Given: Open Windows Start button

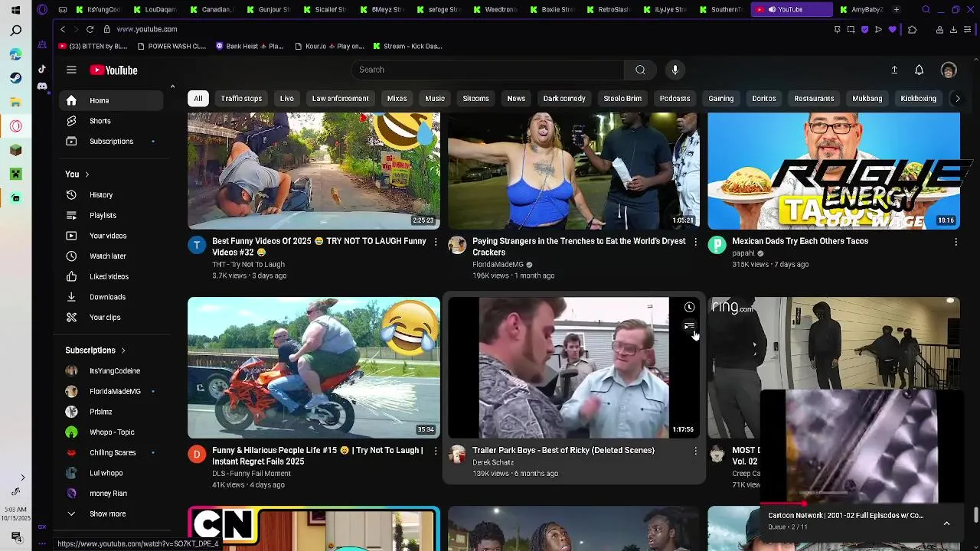Looking at the screenshot, I should (15, 10).
